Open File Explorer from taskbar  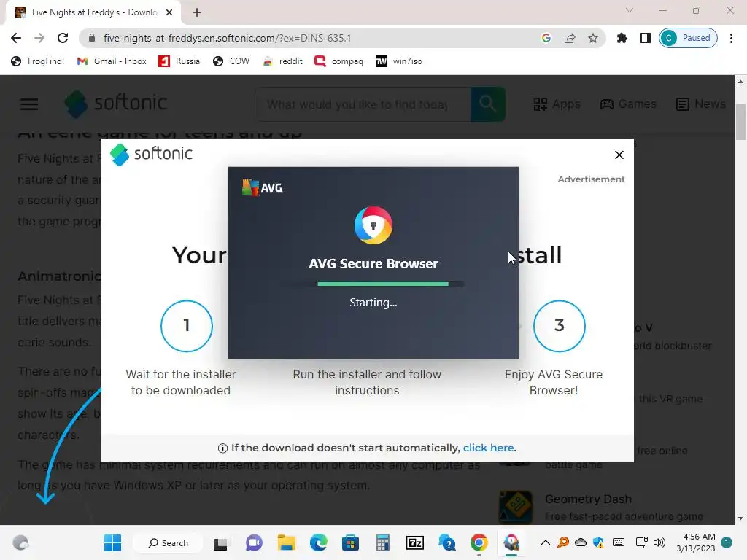pos(286,542)
